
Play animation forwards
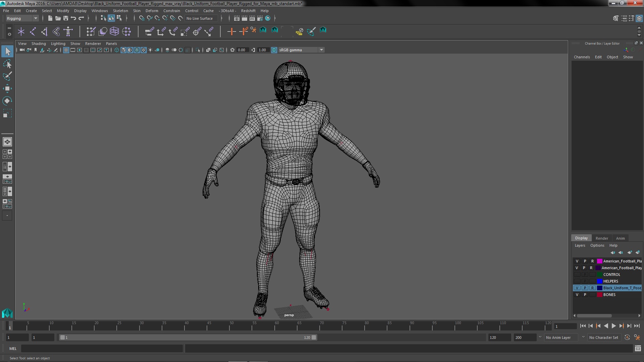pyautogui.click(x=613, y=326)
